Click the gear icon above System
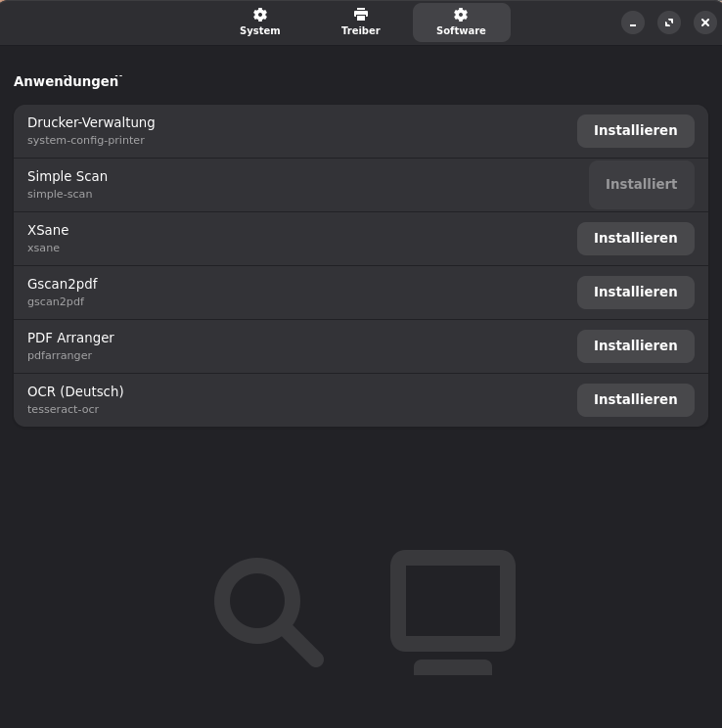The height and width of the screenshot is (728, 722). (259, 15)
